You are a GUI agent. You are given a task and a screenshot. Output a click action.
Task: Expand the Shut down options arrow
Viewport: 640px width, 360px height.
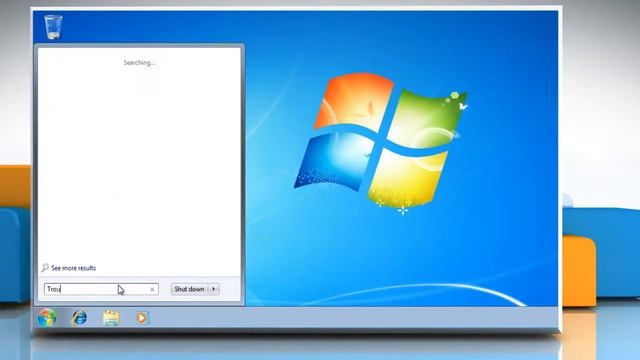click(214, 289)
